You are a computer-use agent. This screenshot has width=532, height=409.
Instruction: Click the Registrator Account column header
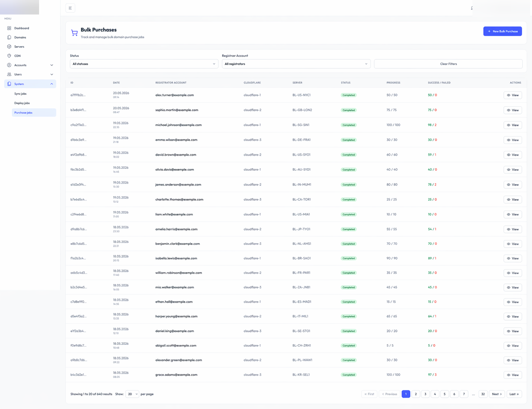[171, 83]
